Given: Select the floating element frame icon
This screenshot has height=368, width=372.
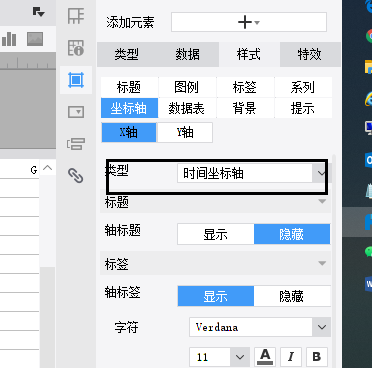Looking at the screenshot, I should click(x=76, y=80).
